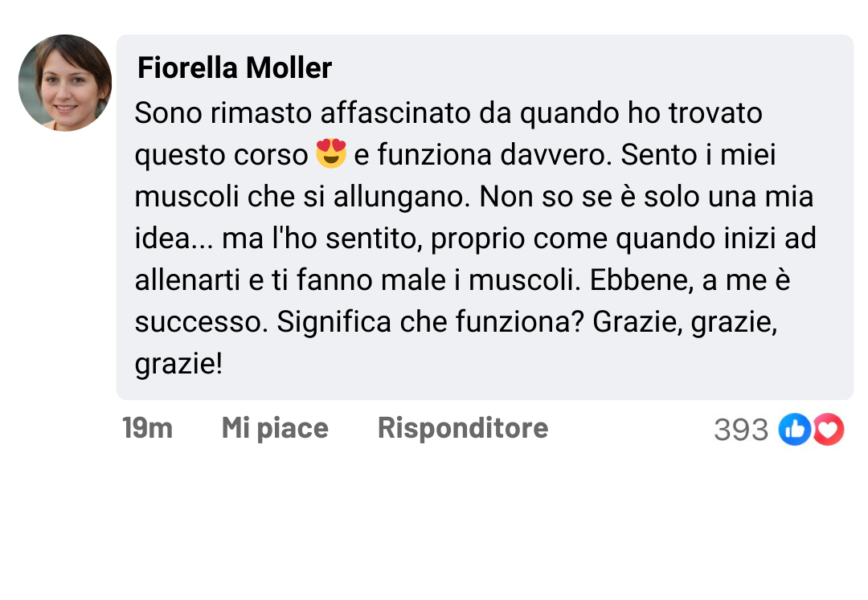Image resolution: width=868 pixels, height=600 pixels.
Task: Click the red heart reaction icon
Action: click(x=829, y=430)
